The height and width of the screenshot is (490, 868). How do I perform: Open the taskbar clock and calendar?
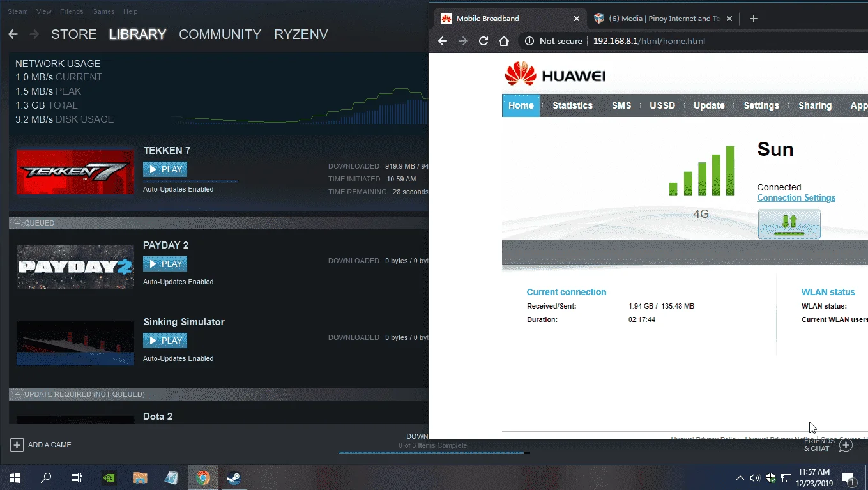click(x=814, y=477)
